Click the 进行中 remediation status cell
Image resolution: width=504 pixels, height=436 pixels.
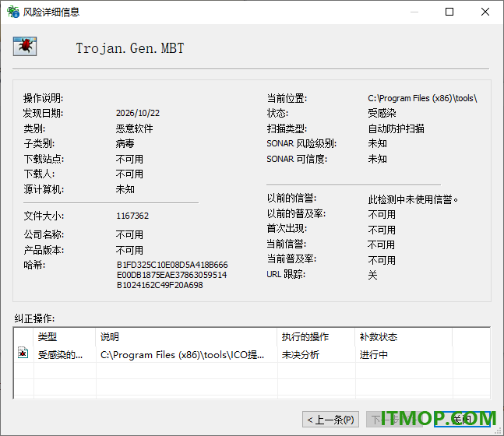click(373, 355)
